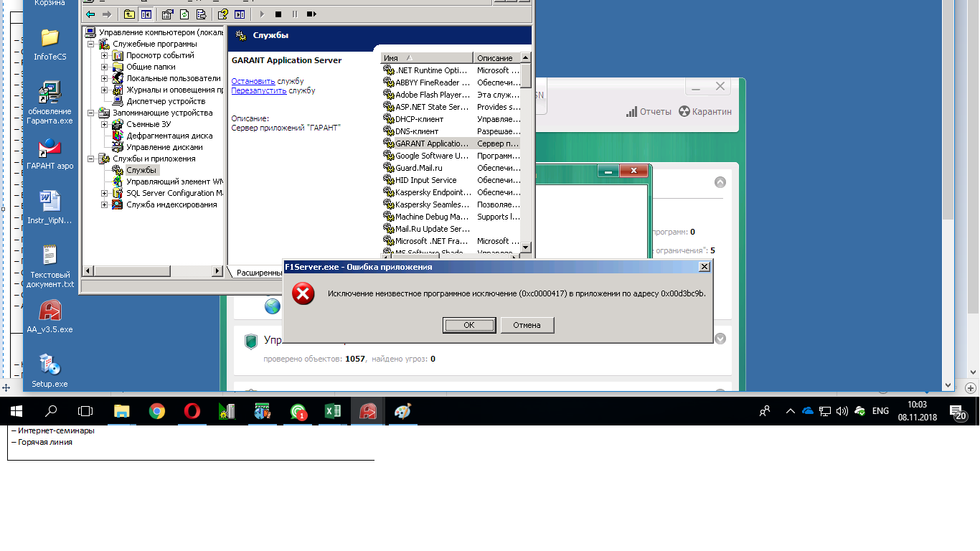The width and height of the screenshot is (980, 551).
Task: Select Дефрагментация диска in the tree
Action: (x=169, y=136)
